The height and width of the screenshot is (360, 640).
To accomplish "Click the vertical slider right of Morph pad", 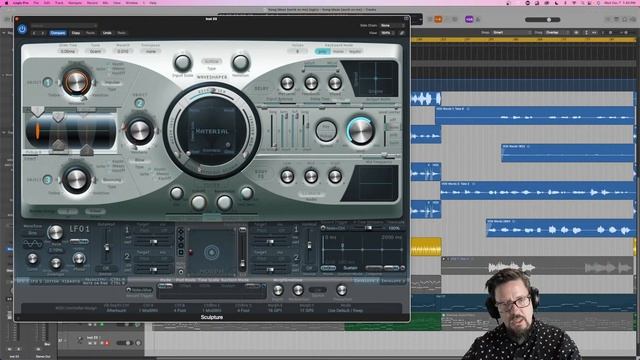I will tap(242, 249).
